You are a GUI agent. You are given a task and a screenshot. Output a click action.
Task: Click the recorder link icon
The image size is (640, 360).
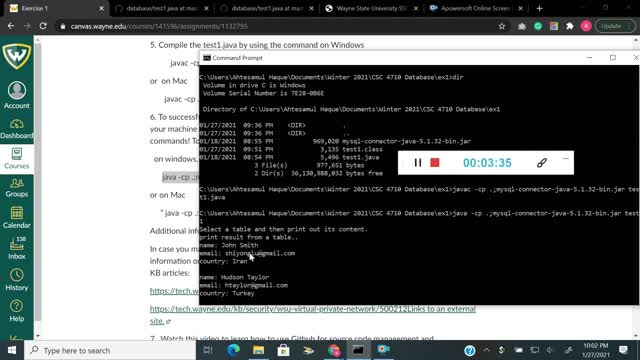(x=542, y=162)
